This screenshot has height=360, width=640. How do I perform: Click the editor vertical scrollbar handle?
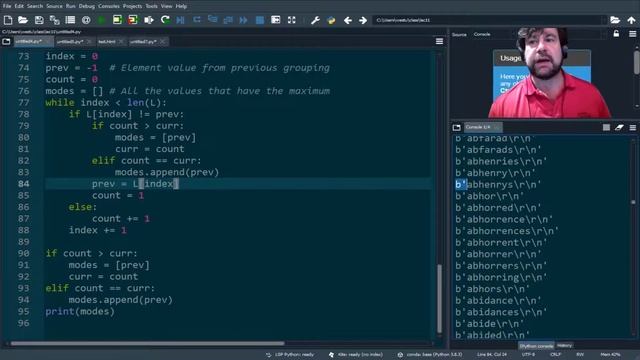(439, 298)
